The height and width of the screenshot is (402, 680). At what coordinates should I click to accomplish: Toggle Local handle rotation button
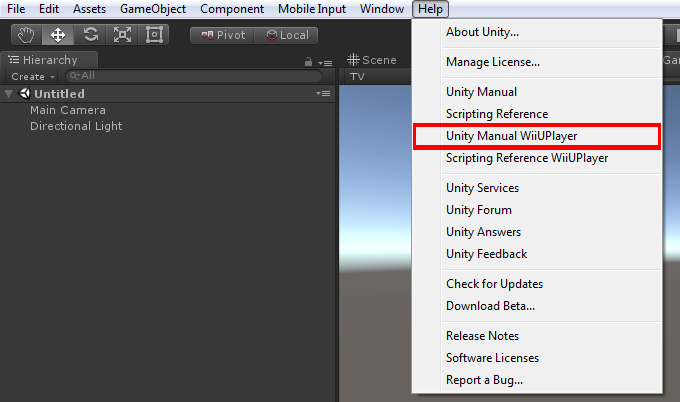click(x=286, y=36)
